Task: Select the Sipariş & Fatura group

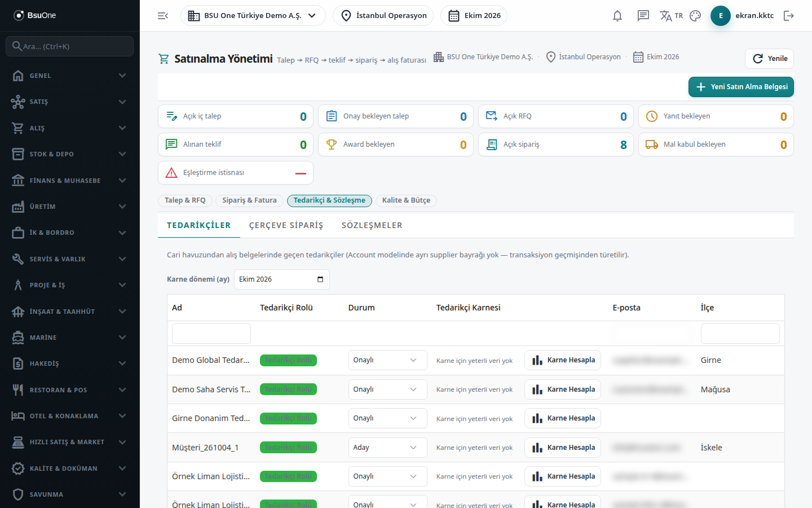Action: pos(250,200)
